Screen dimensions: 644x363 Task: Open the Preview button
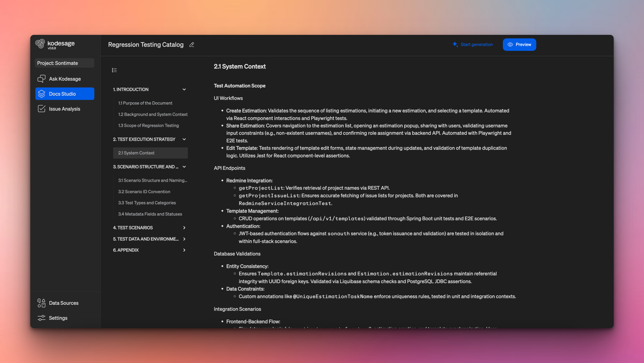point(519,45)
